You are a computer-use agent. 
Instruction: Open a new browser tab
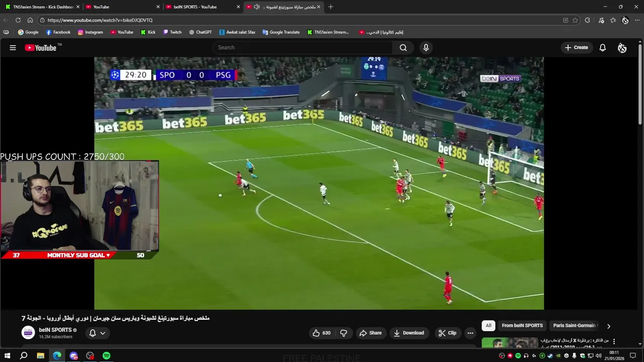click(331, 7)
